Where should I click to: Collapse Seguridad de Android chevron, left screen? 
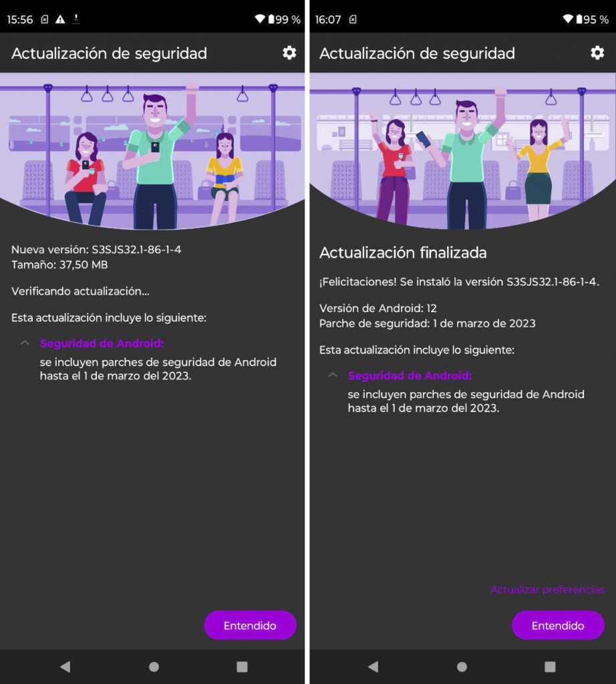pyautogui.click(x=25, y=343)
